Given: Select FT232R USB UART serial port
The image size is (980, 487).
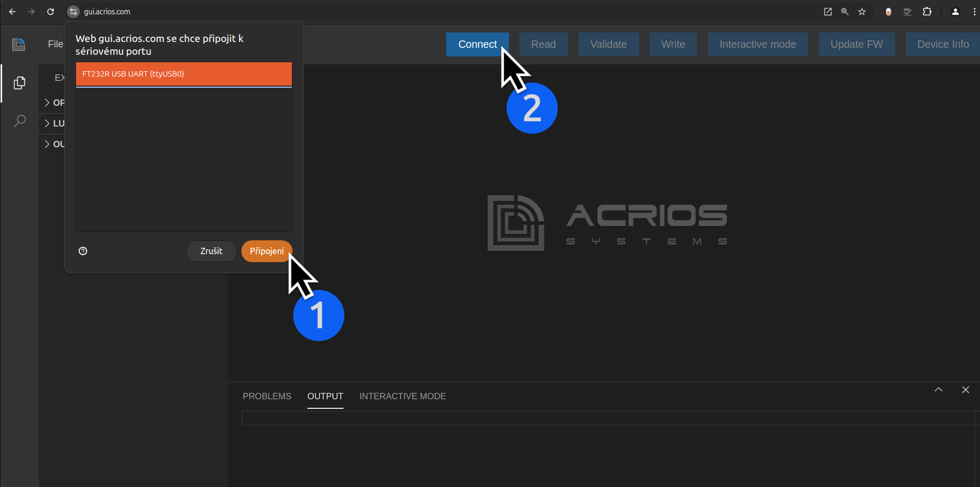Looking at the screenshot, I should pos(183,74).
